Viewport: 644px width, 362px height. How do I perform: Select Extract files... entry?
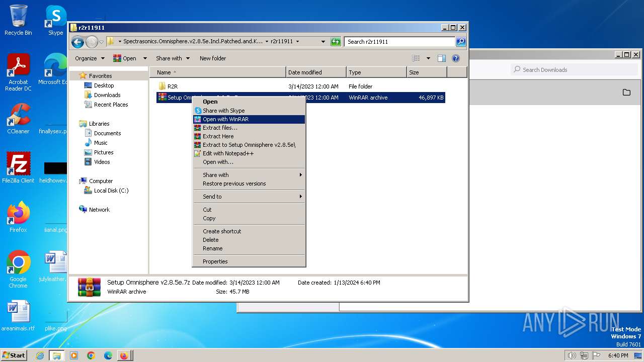coord(249,128)
